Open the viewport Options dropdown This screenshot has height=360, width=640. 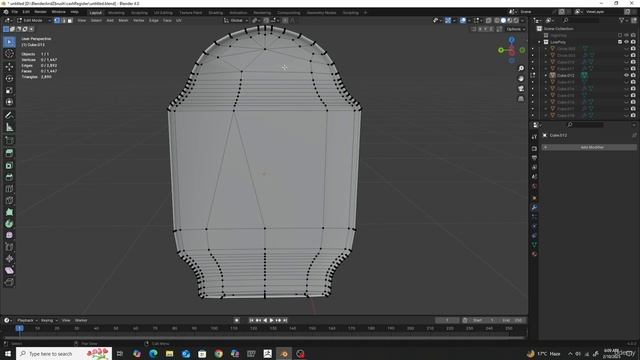click(x=515, y=29)
